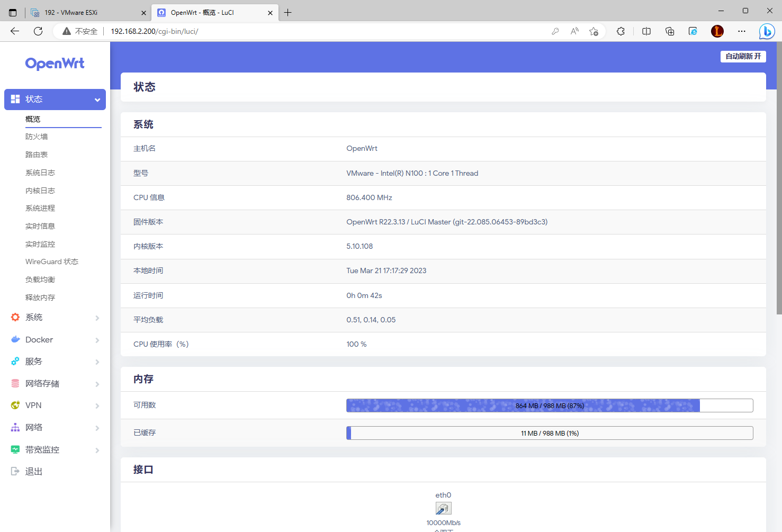Click the 服务 icon in the sidebar
Image resolution: width=782 pixels, height=532 pixels.
pyautogui.click(x=15, y=361)
